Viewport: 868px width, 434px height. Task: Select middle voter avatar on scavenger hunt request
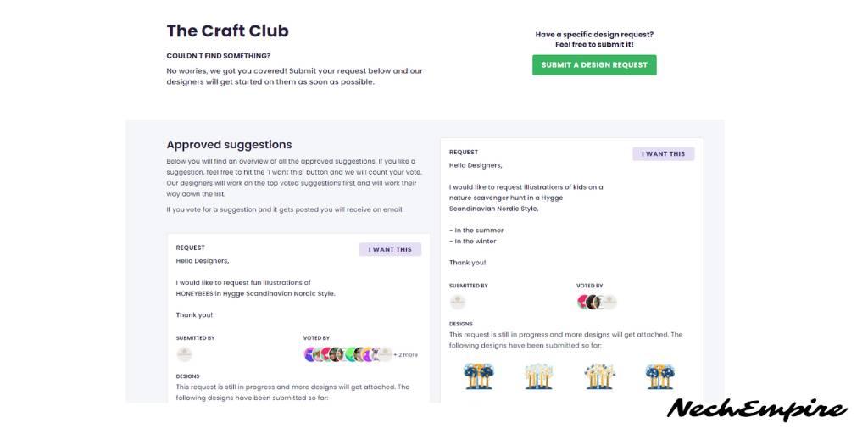click(x=594, y=303)
